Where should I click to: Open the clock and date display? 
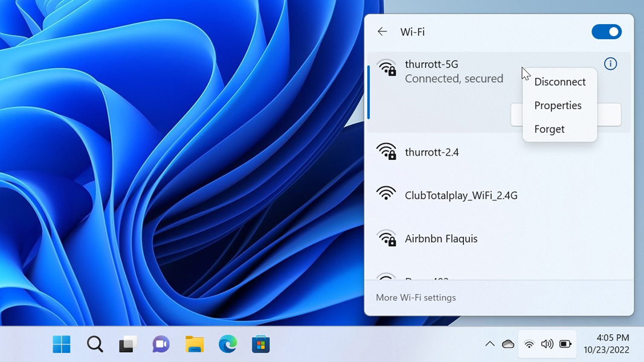(606, 344)
